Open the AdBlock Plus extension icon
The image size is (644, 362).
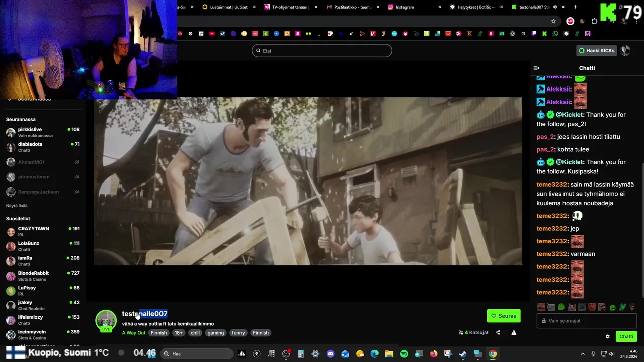coord(570,21)
